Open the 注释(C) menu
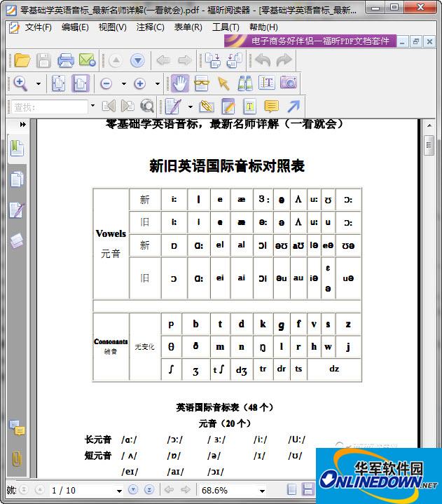Viewport: 442px width, 504px height. coord(150,27)
